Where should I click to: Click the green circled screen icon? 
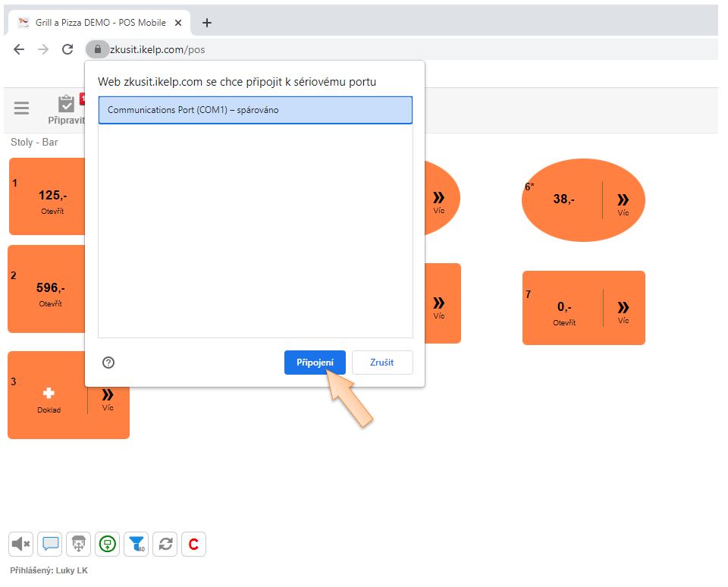point(108,544)
